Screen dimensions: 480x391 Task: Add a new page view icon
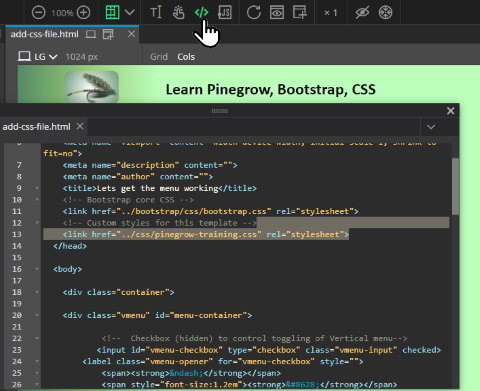300,13
